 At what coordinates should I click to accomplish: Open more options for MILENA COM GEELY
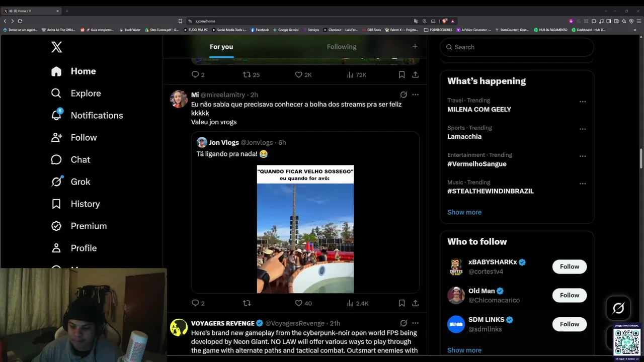[583, 102]
